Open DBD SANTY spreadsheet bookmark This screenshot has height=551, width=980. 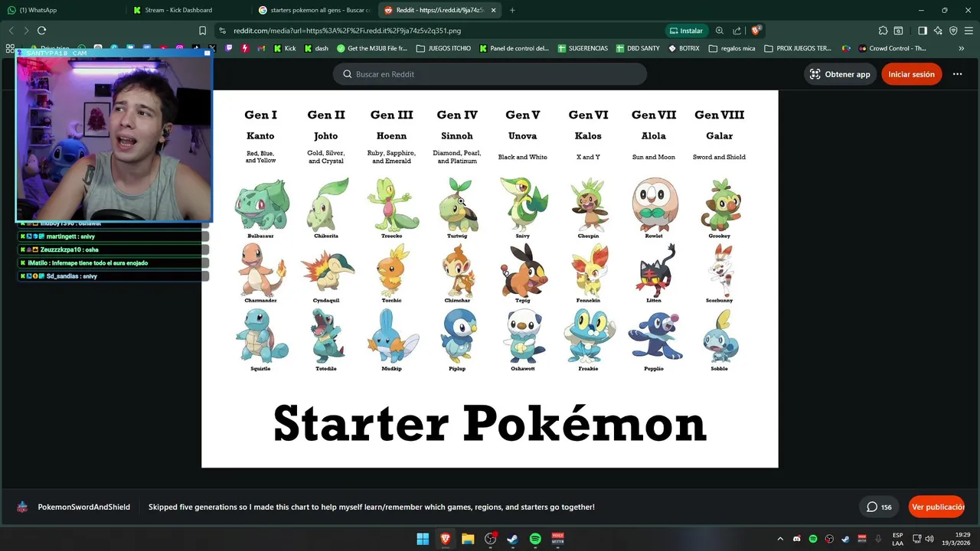638,48
